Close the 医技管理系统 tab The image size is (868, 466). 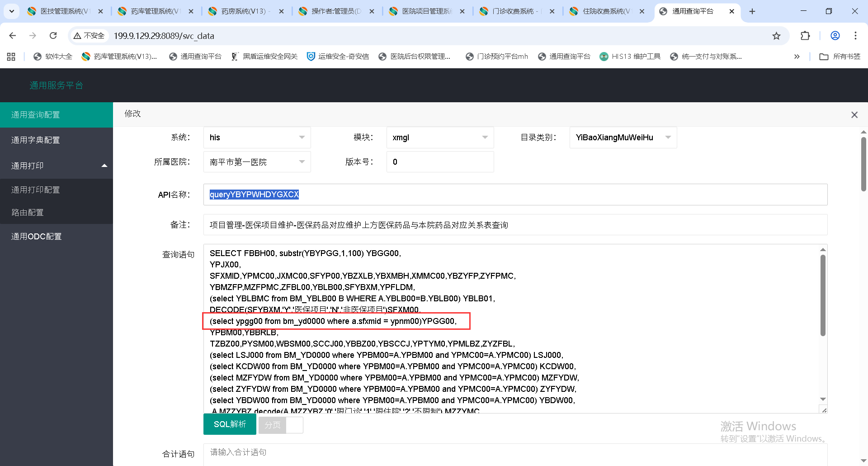coord(100,11)
